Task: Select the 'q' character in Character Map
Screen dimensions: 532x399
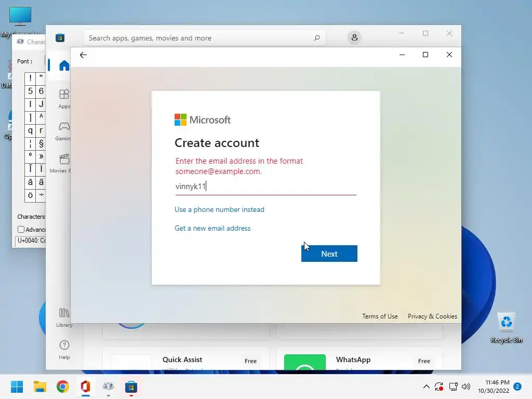Action: point(30,130)
